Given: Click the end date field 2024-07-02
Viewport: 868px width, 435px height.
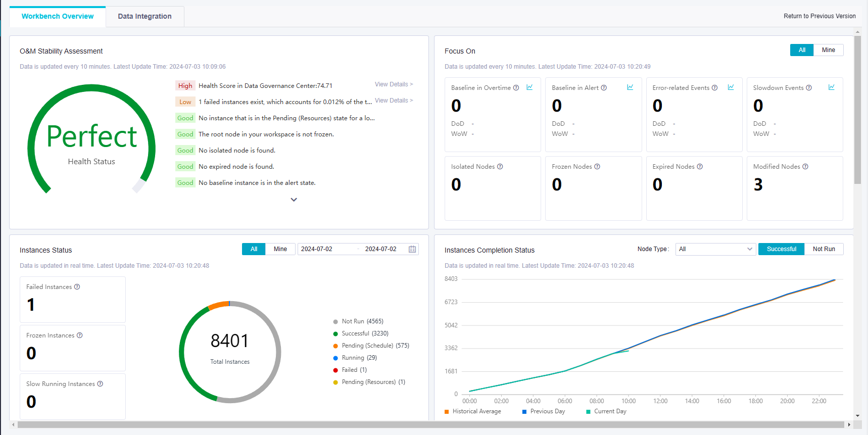Looking at the screenshot, I should [381, 249].
